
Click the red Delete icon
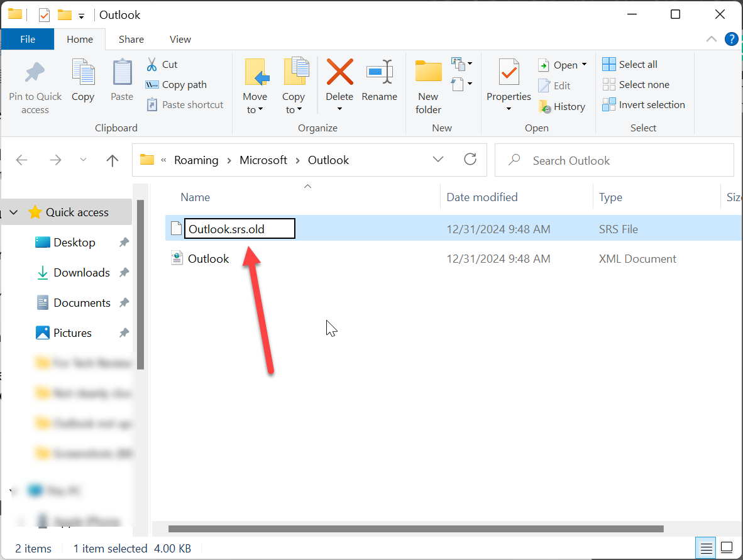339,72
